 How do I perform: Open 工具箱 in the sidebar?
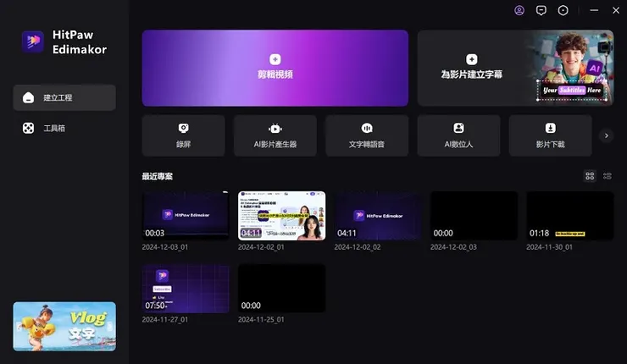coord(64,129)
